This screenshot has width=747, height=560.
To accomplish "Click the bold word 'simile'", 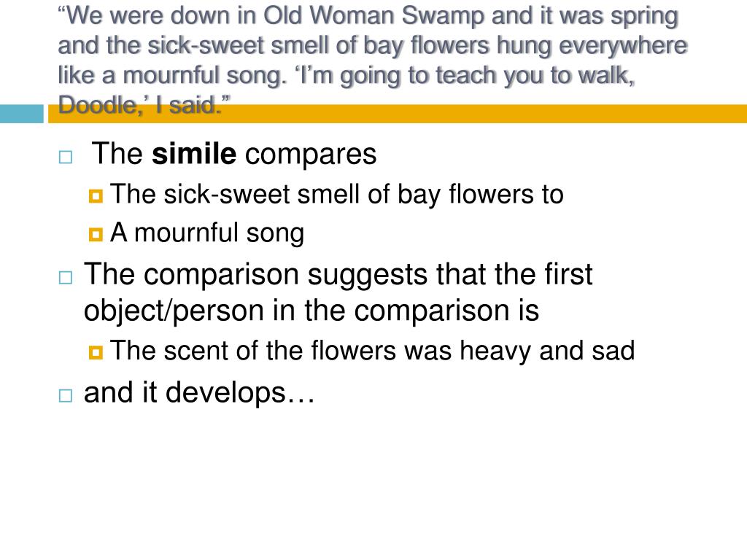I will coord(194,154).
